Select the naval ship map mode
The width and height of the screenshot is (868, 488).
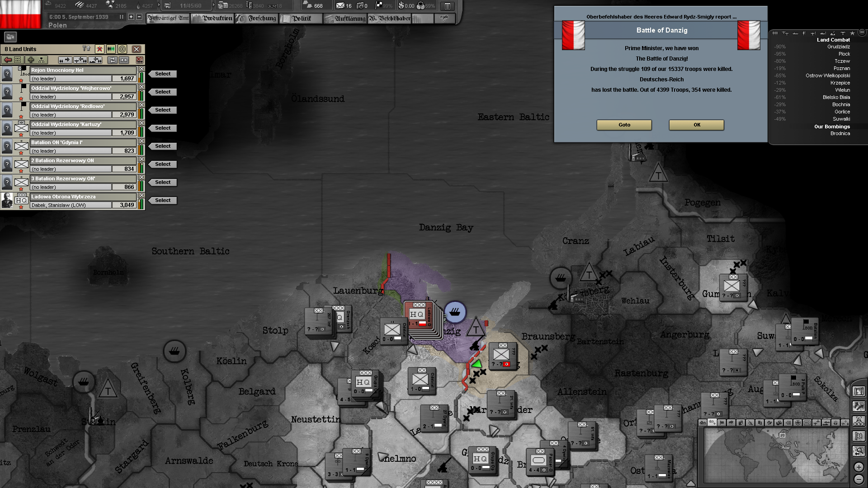coord(826,422)
